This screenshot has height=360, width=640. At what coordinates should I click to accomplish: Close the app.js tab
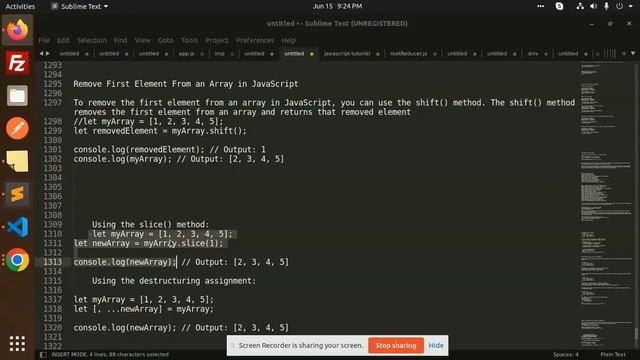(202, 54)
